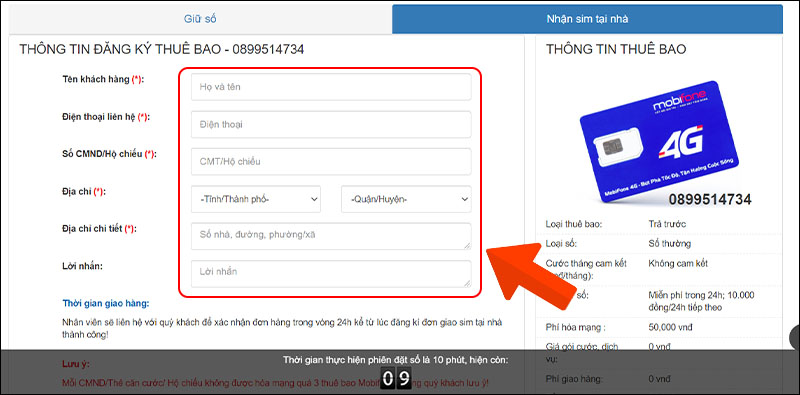Open the Quận/Huyện dropdown
Viewport: 800px width, 395px height.
point(406,199)
